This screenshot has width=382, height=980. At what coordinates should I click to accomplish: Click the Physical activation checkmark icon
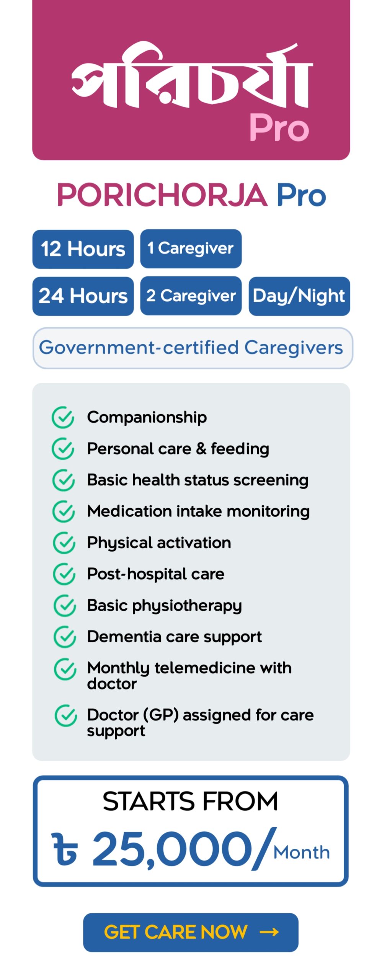(x=64, y=543)
